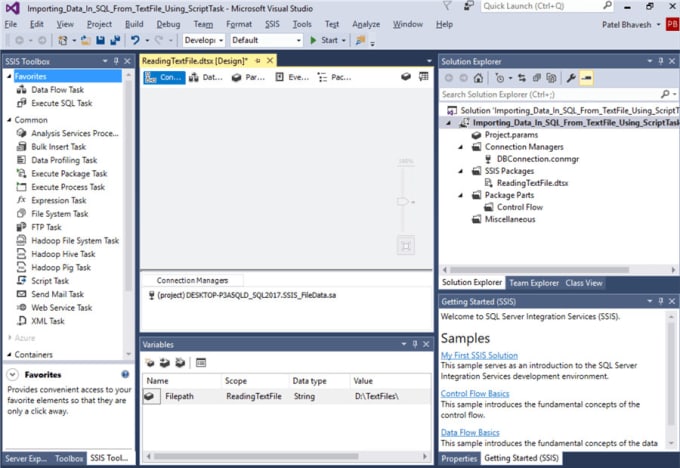
Task: Click feedback flag icon in title bar
Action: click(468, 6)
